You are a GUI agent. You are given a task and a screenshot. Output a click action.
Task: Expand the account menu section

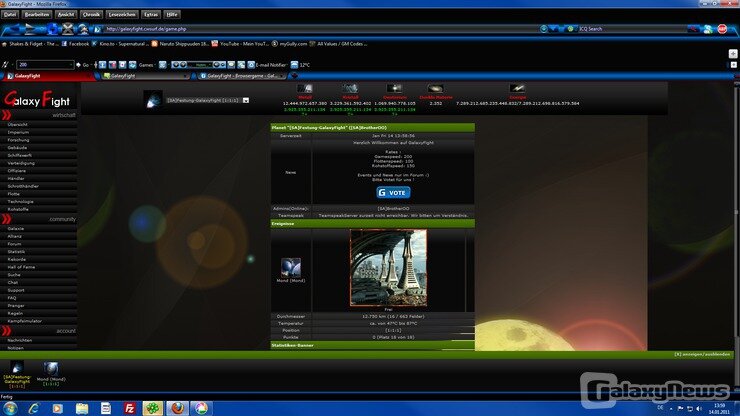tap(38, 331)
